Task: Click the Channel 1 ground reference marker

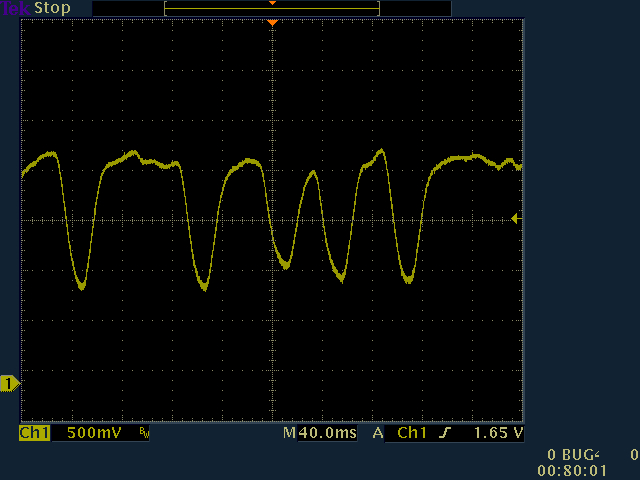Action: click(10, 384)
